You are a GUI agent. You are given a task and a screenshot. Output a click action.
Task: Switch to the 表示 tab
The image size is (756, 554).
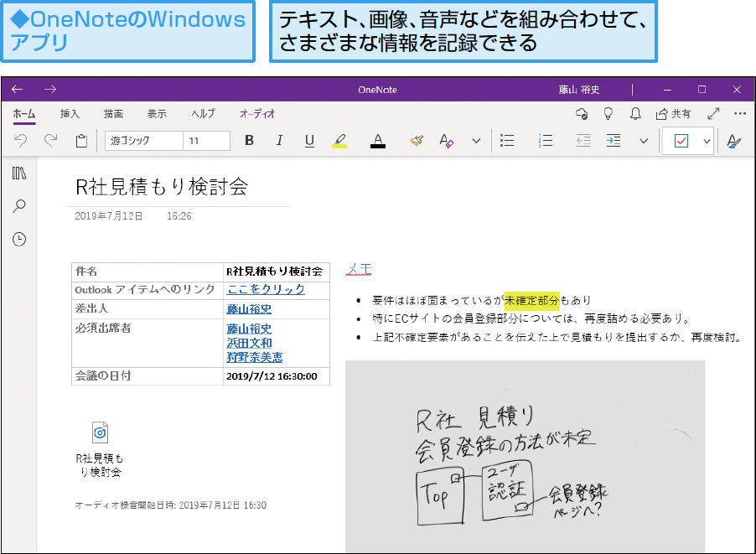tap(157, 114)
